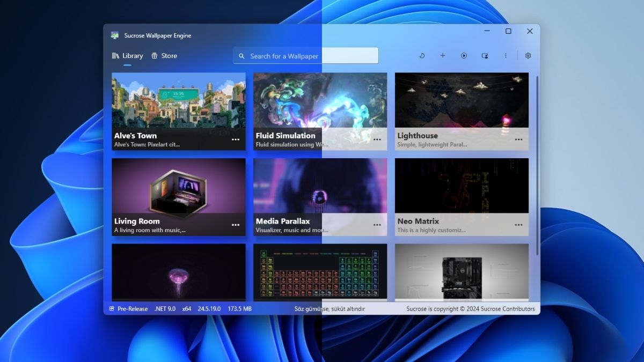Click the Living Room ellipsis button
644x362 pixels.
[236, 225]
